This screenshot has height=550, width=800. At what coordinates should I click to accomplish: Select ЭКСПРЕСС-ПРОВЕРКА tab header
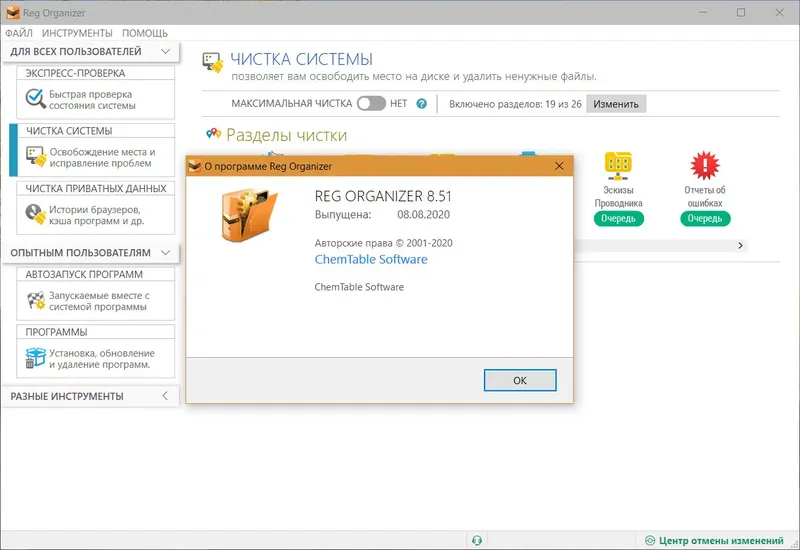click(x=95, y=73)
